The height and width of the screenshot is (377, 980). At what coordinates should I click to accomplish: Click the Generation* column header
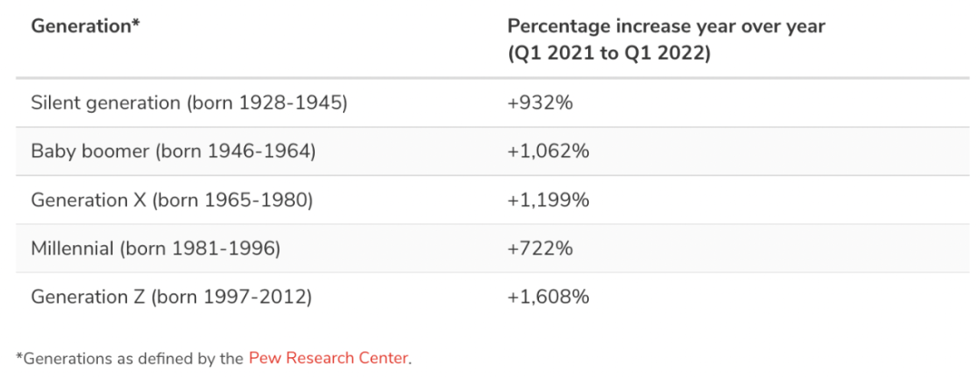point(85,26)
